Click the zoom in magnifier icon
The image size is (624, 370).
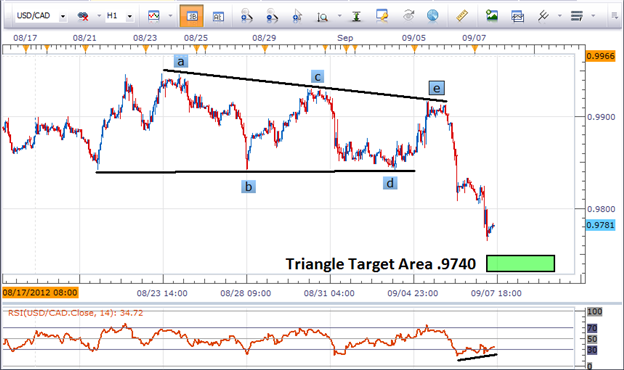[247, 16]
